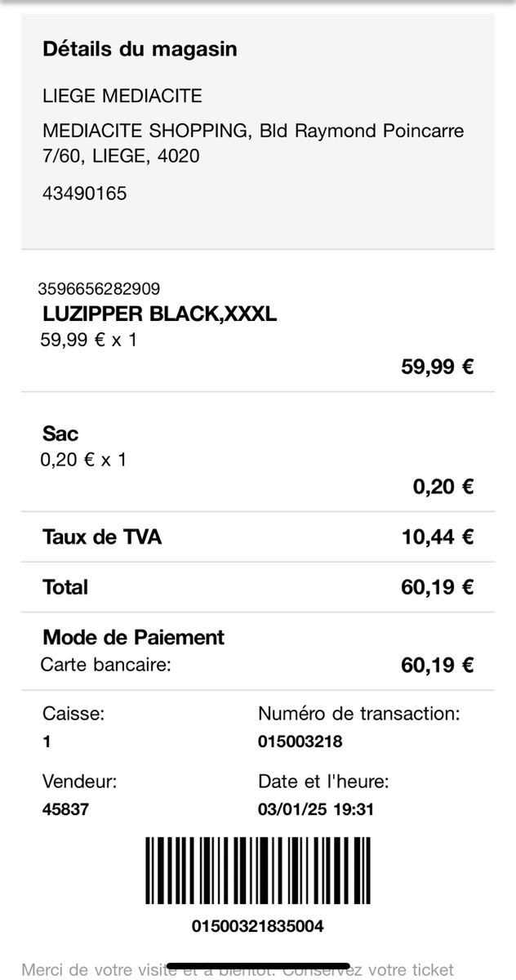Tap the "Mode de Paiement" heading
Viewport: 516px width, 980px height.
(x=133, y=637)
